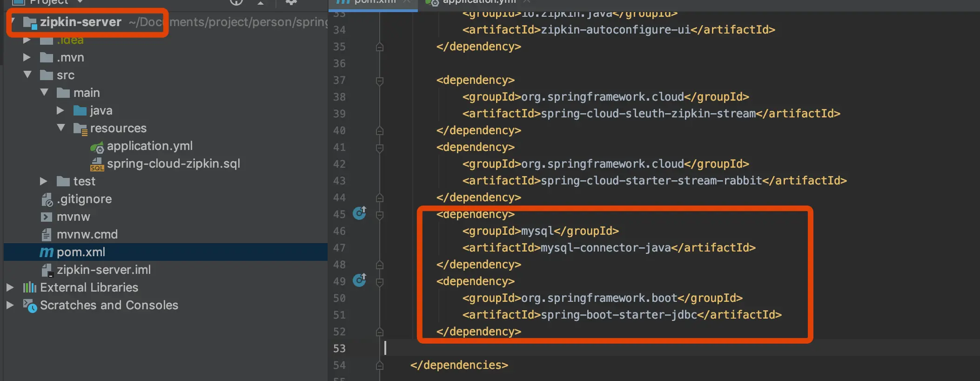Click the java source folder icon
The image size is (980, 381).
[80, 110]
